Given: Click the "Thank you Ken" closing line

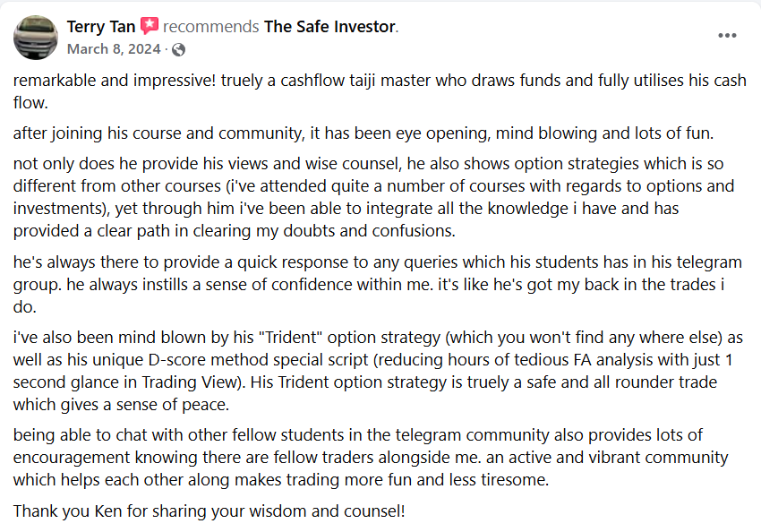Looking at the screenshot, I should (209, 511).
